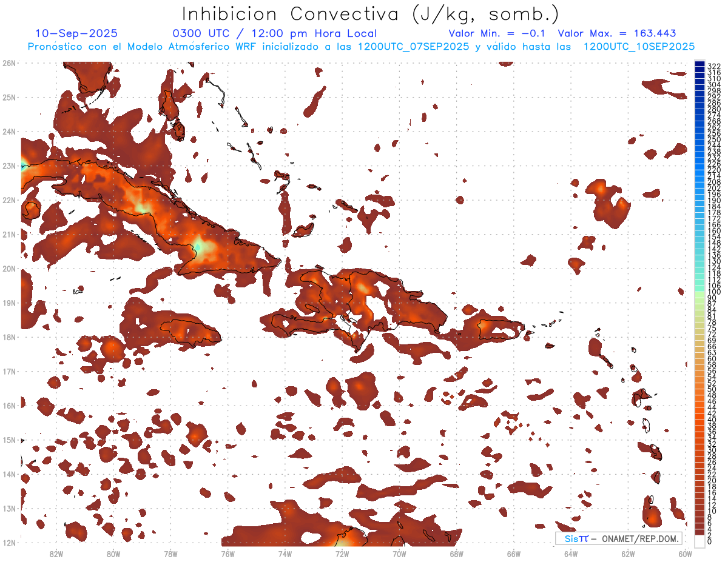Image resolution: width=728 pixels, height=562 pixels.
Task: Click the color scale value '75'
Action: [x=712, y=329]
